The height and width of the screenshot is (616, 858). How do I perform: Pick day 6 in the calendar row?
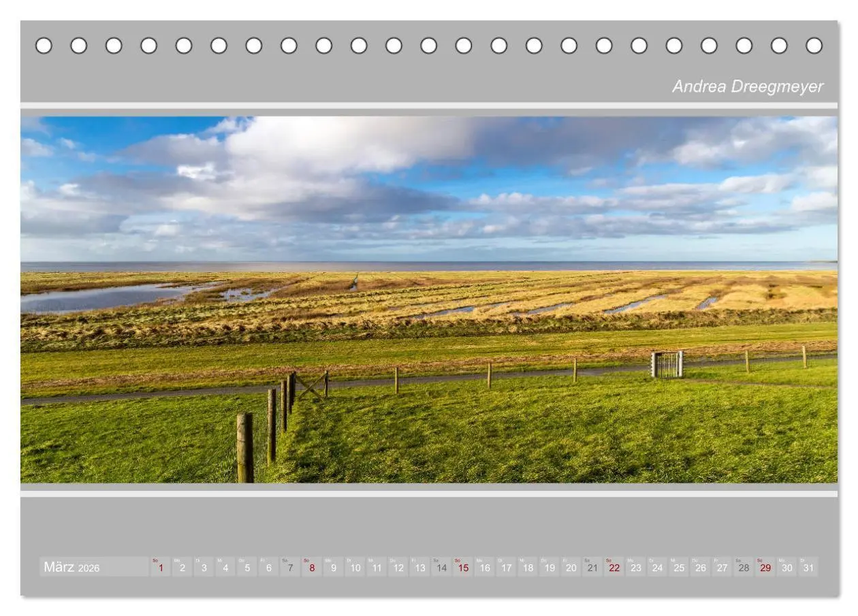269,567
